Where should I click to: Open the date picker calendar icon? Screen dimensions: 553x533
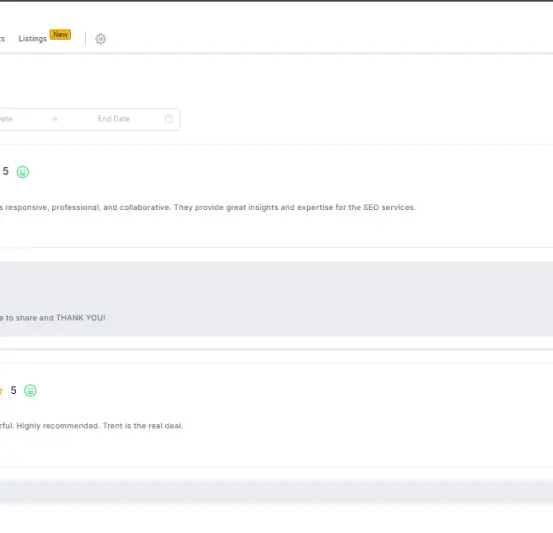[169, 119]
